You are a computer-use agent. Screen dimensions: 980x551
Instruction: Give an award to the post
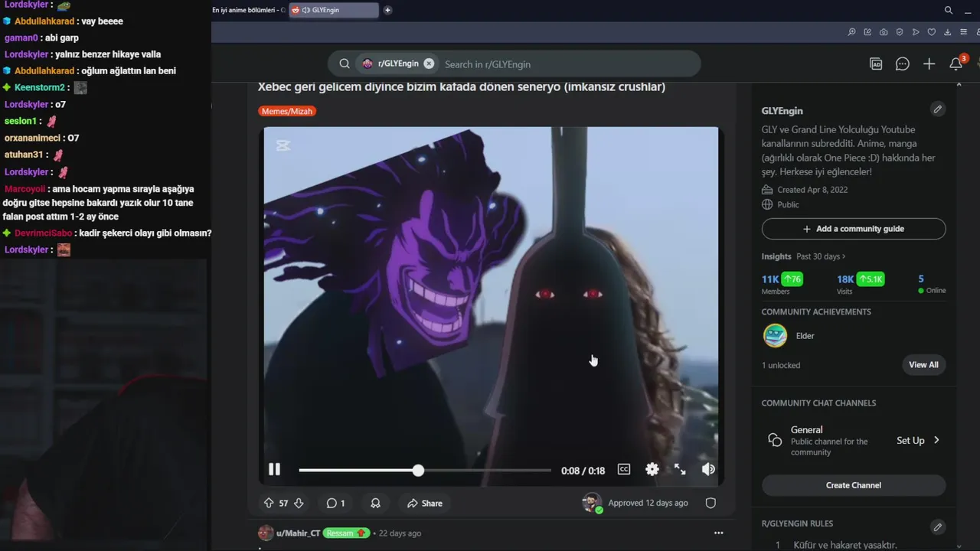[x=375, y=503]
